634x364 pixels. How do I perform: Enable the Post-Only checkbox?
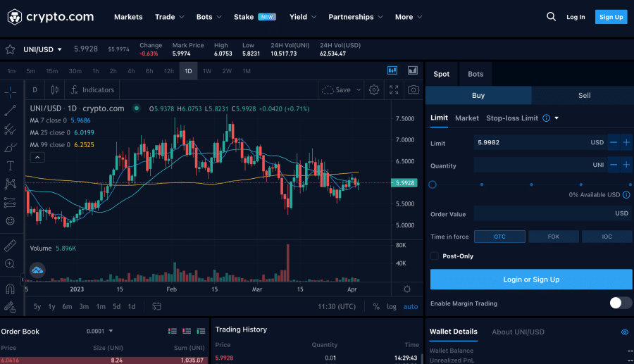tap(434, 256)
